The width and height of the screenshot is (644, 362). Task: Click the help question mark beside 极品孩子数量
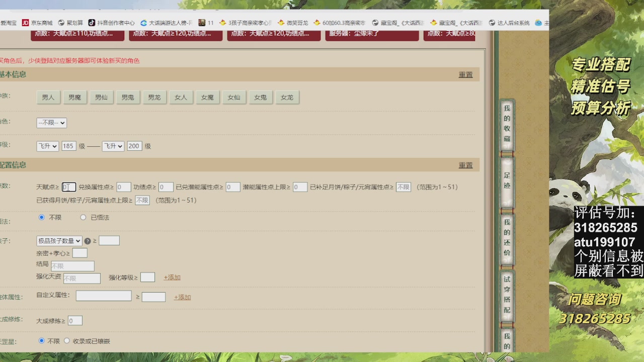pos(88,241)
